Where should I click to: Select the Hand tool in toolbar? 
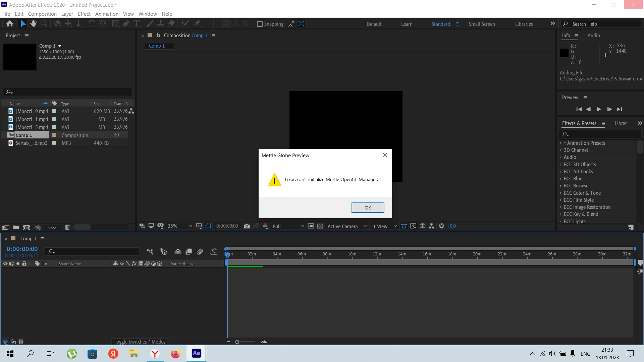click(x=33, y=24)
